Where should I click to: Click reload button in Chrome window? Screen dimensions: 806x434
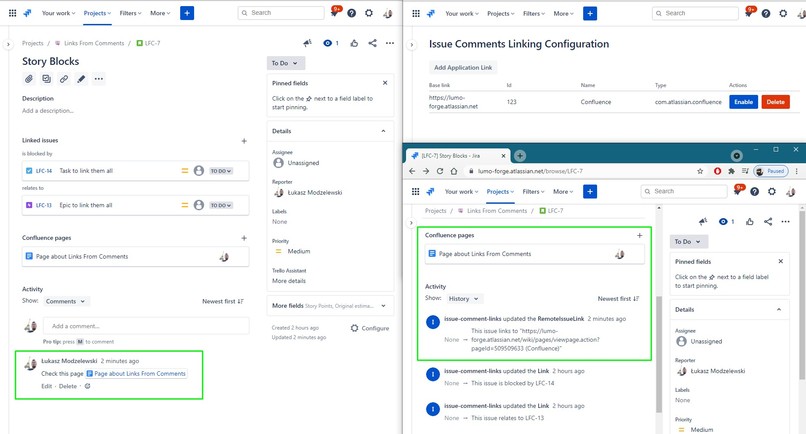point(440,171)
